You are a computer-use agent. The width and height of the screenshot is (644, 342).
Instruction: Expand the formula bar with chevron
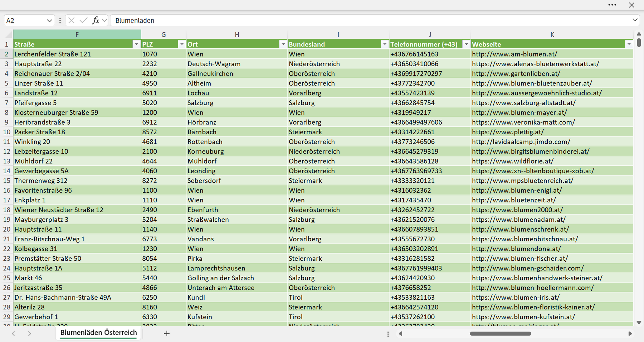635,20
